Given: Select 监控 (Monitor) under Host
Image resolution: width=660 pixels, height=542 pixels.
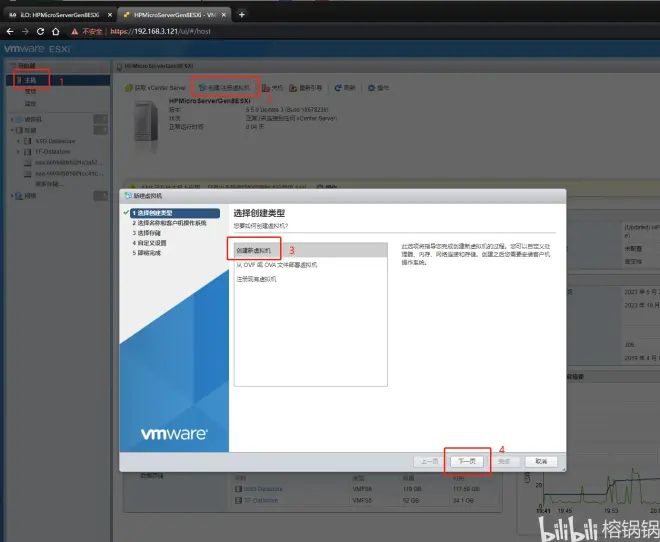Looking at the screenshot, I should (x=30, y=103).
